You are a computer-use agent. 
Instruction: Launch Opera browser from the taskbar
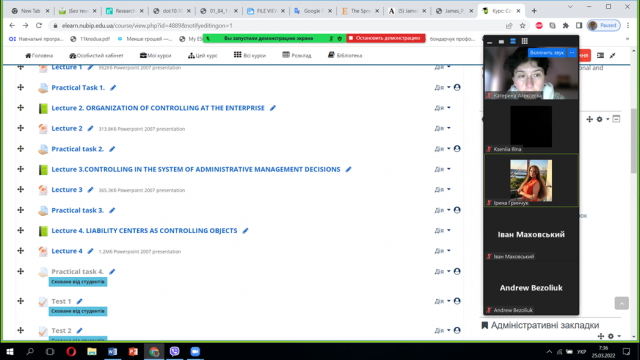pos(71,351)
